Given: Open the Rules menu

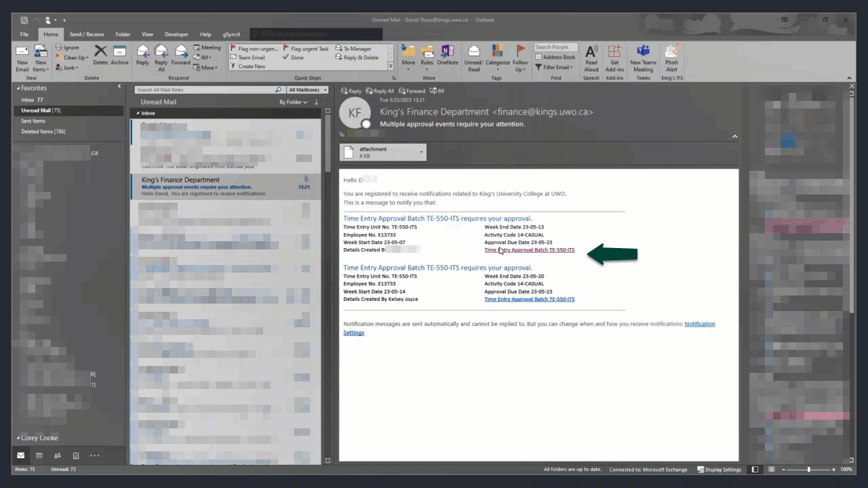Looking at the screenshot, I should pyautogui.click(x=427, y=57).
